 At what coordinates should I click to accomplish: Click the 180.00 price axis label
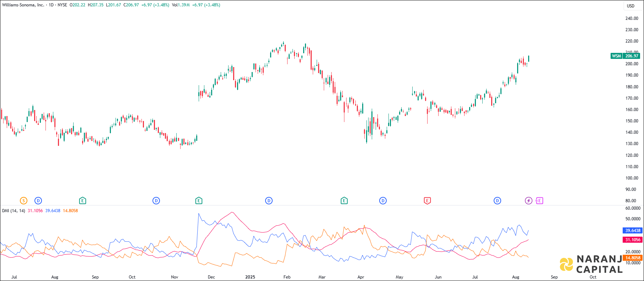click(x=632, y=87)
